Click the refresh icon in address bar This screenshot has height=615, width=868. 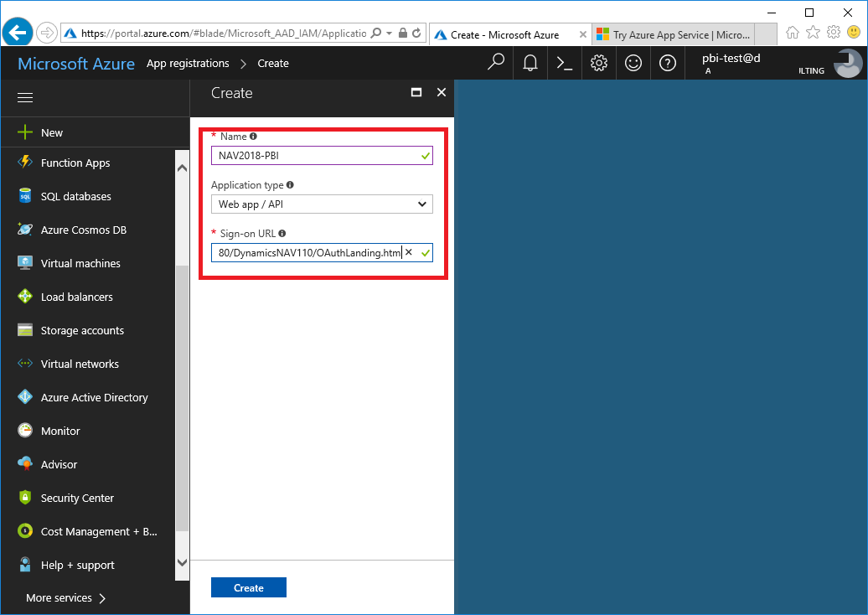[x=416, y=34]
